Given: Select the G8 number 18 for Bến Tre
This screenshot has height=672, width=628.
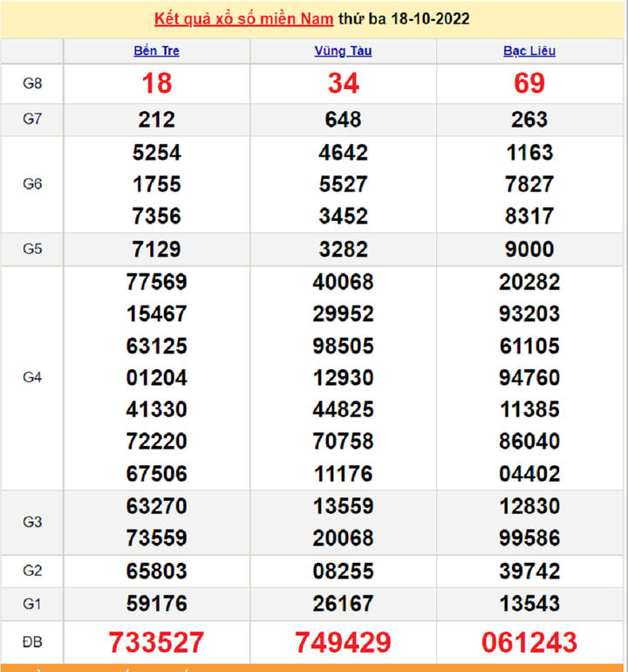Looking at the screenshot, I should coord(157,84).
